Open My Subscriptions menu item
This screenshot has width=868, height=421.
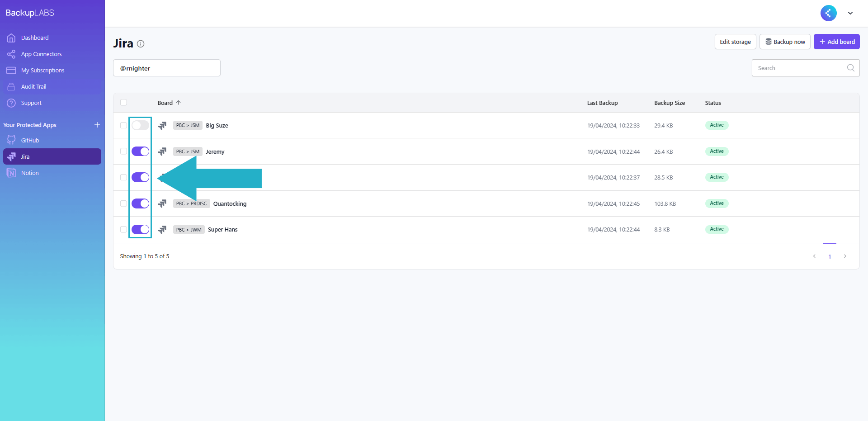52,71
